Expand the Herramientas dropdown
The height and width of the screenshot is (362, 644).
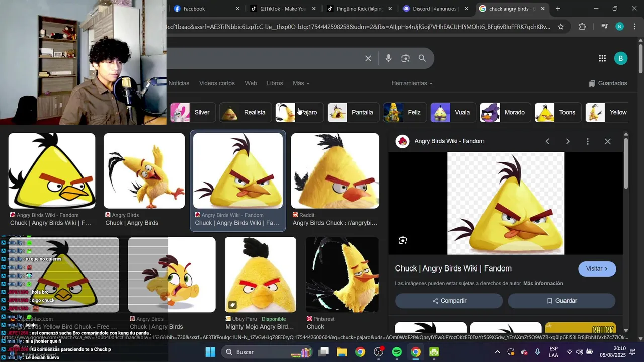[412, 83]
